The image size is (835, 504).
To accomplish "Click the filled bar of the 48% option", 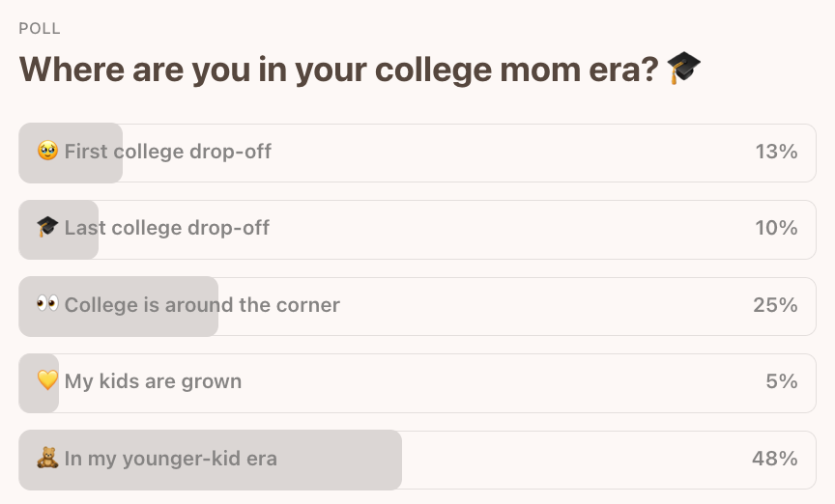I will 211,460.
